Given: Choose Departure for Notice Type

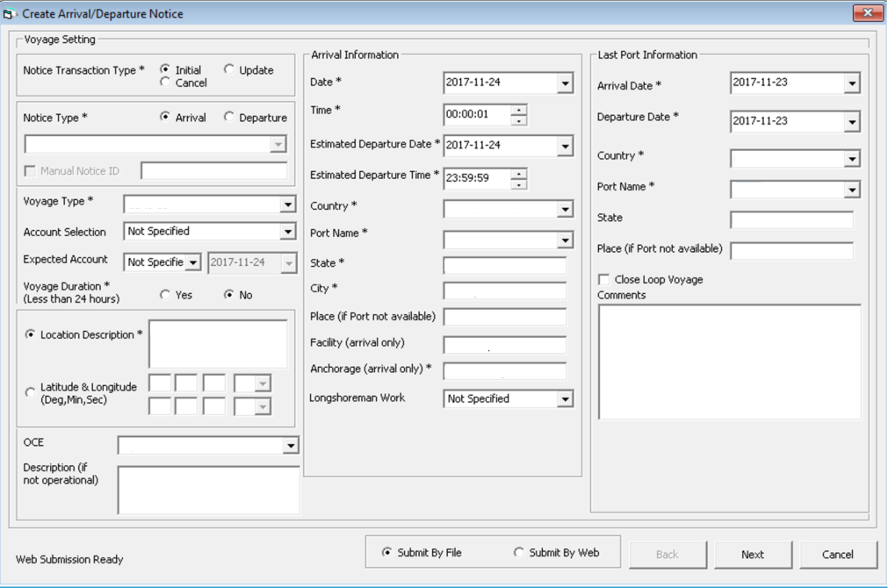Looking at the screenshot, I should (x=230, y=117).
